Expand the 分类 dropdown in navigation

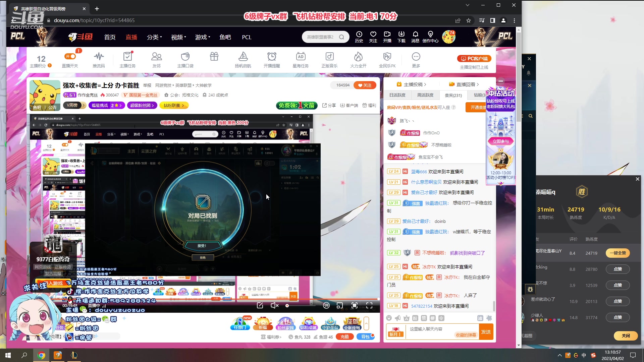click(154, 37)
